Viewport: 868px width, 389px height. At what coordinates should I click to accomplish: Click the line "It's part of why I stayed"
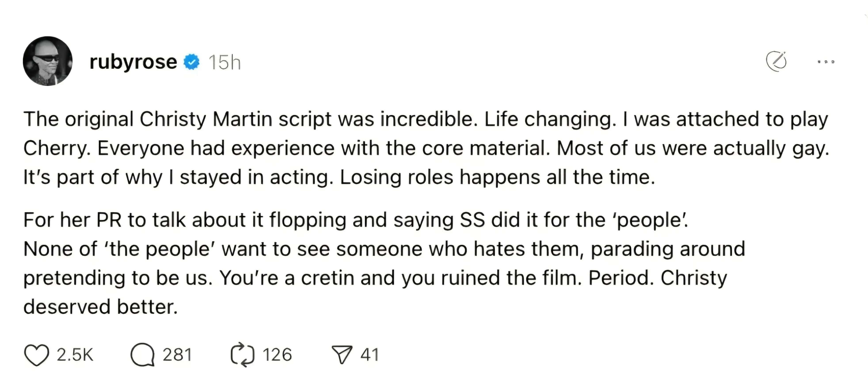339,177
